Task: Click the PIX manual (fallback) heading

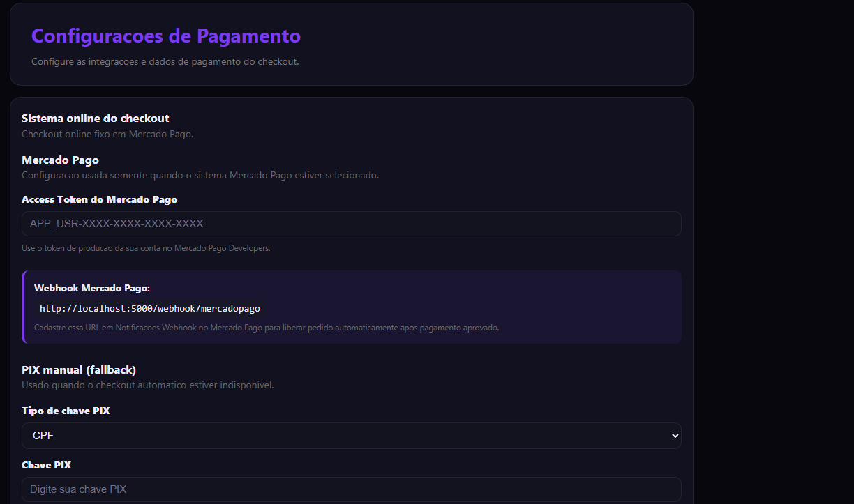Action: coord(79,369)
